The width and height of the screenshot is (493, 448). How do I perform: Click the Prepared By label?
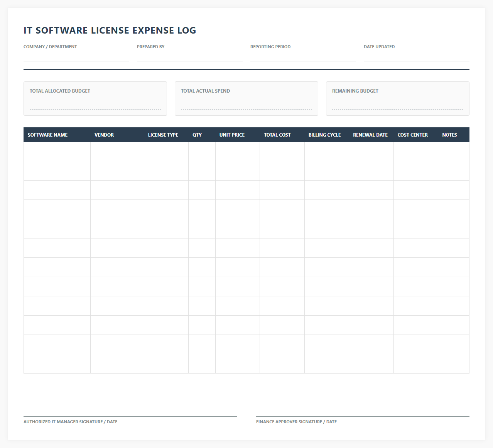pyautogui.click(x=150, y=47)
